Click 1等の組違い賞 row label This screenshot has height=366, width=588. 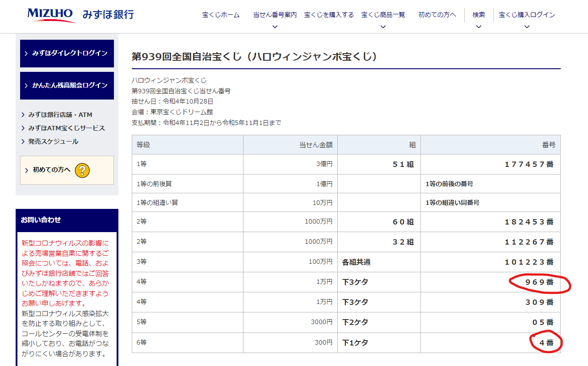(x=157, y=203)
